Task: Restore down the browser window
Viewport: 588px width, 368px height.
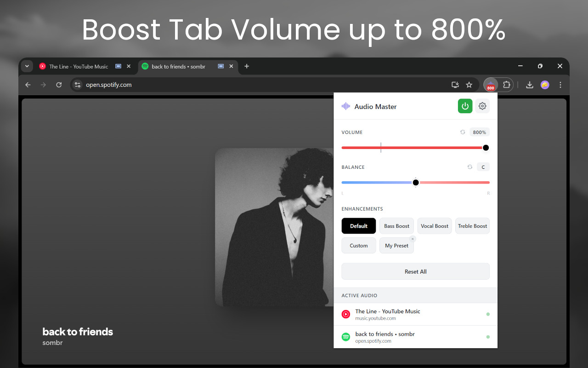Action: click(540, 66)
